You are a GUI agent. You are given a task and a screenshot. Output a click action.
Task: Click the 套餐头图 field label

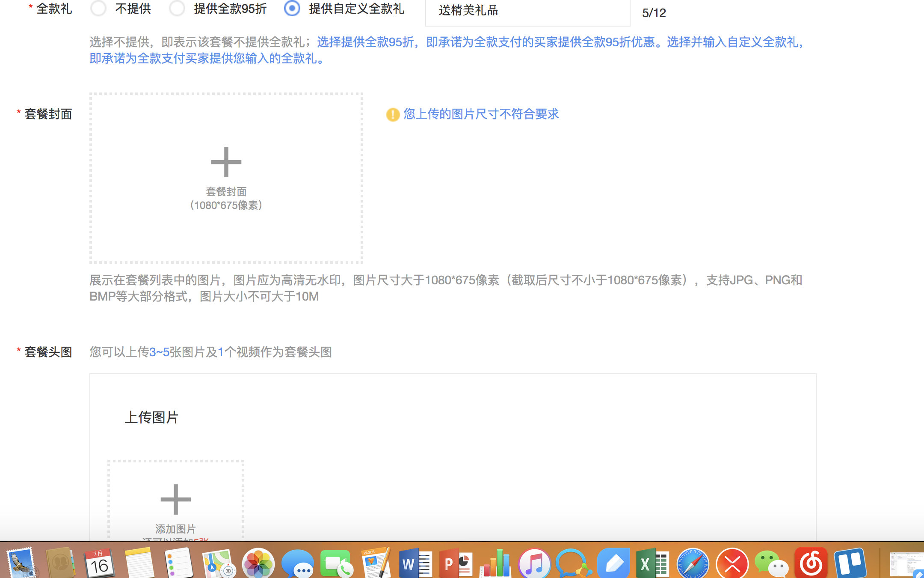(48, 352)
